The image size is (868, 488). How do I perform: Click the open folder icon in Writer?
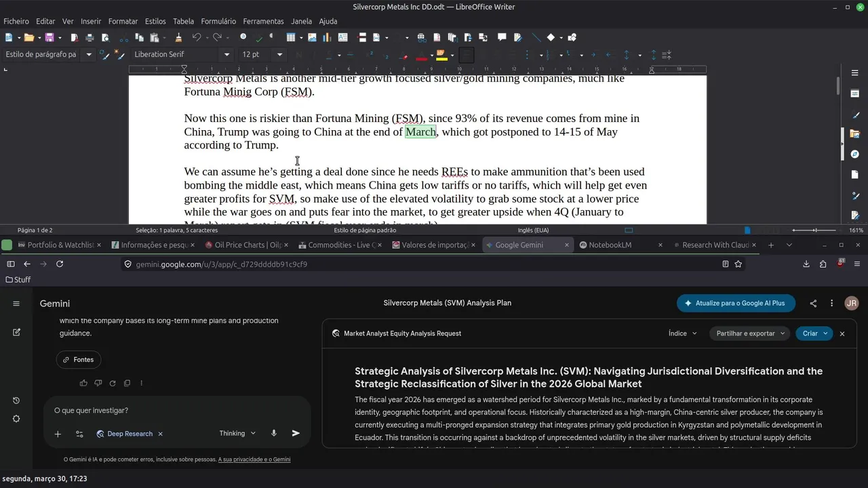29,37
